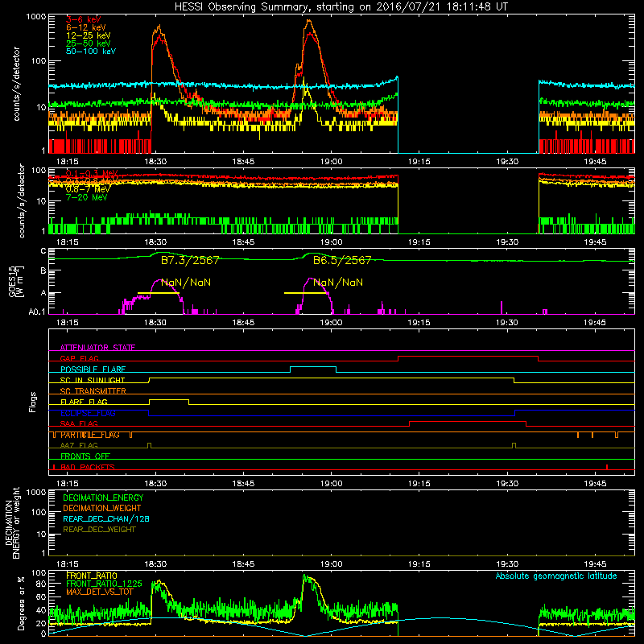
Task: Click the FRONTS_OFF flag label
Action: pos(85,456)
